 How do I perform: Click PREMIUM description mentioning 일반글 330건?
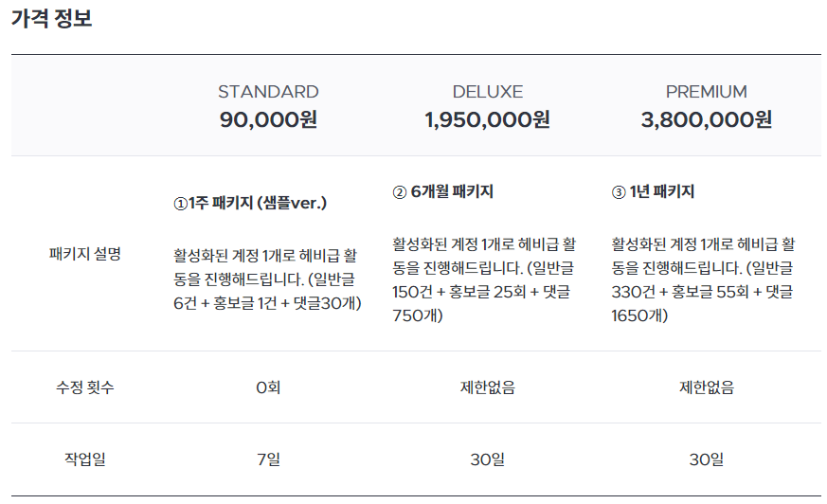coord(703,279)
